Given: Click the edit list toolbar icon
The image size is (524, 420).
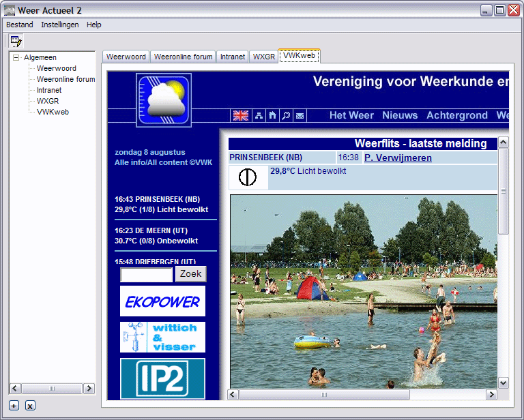Looking at the screenshot, I should coord(16,41).
